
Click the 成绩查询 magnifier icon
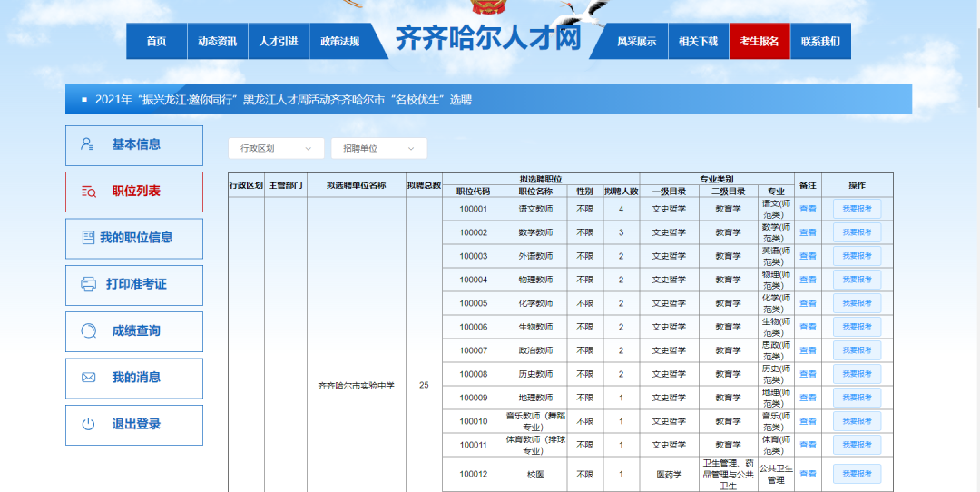pos(88,331)
